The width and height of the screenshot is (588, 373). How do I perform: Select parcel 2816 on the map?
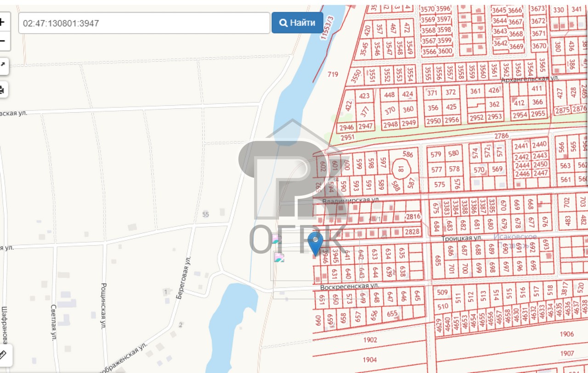(x=413, y=216)
